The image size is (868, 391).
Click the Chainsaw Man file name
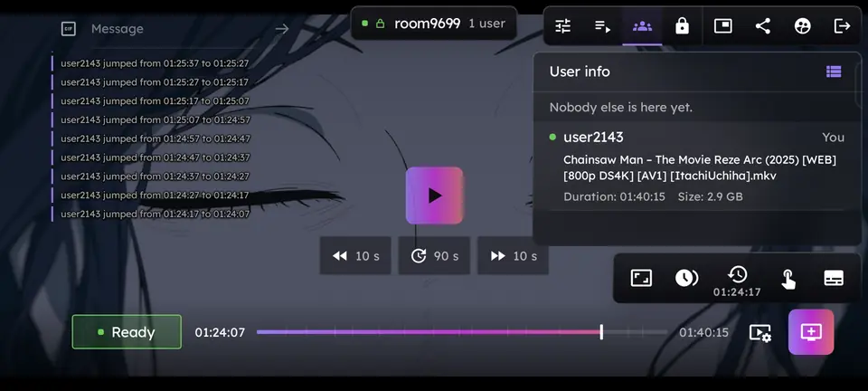[x=700, y=167]
